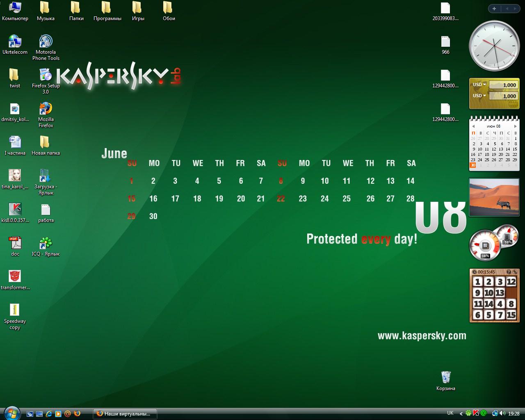Expand the first USD currency dropdown
This screenshot has width=525, height=420.
pos(479,85)
